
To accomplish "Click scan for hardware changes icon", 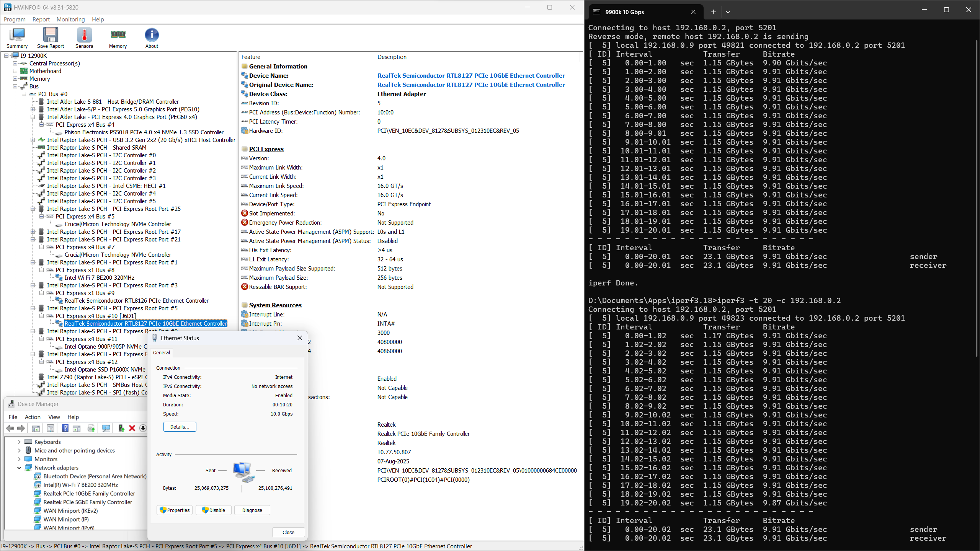I will pyautogui.click(x=106, y=428).
